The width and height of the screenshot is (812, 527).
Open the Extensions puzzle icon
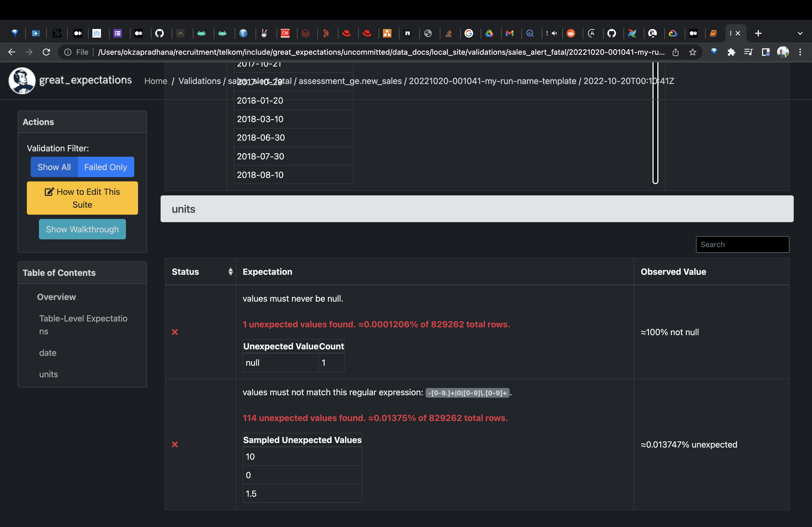click(731, 52)
